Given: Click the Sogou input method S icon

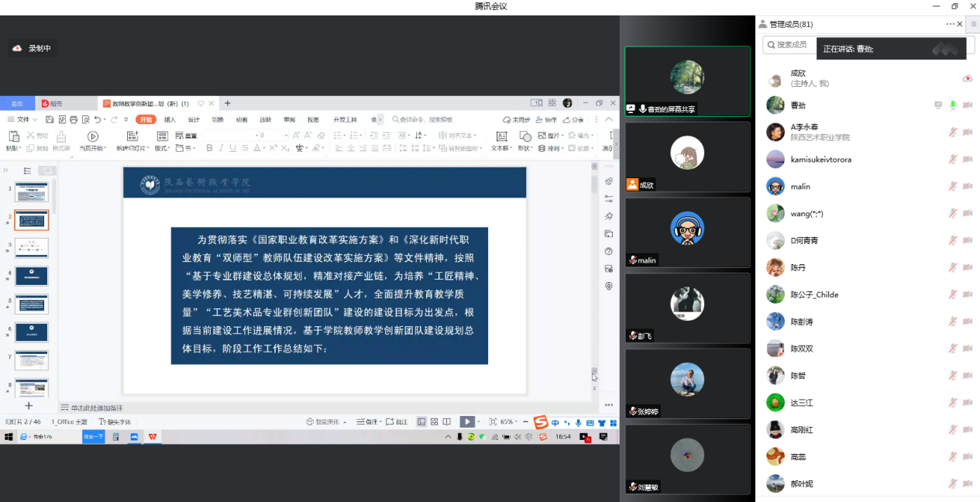Looking at the screenshot, I should [x=541, y=422].
